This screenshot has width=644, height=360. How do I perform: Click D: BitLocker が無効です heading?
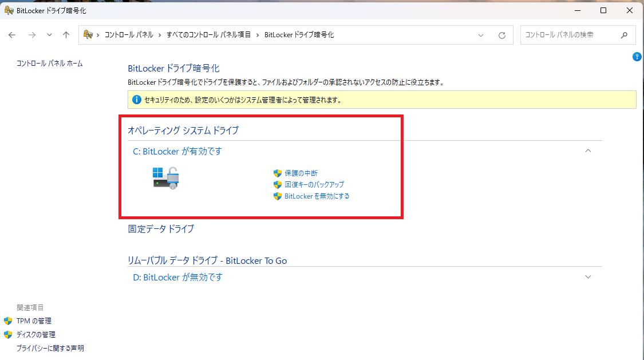click(x=177, y=278)
